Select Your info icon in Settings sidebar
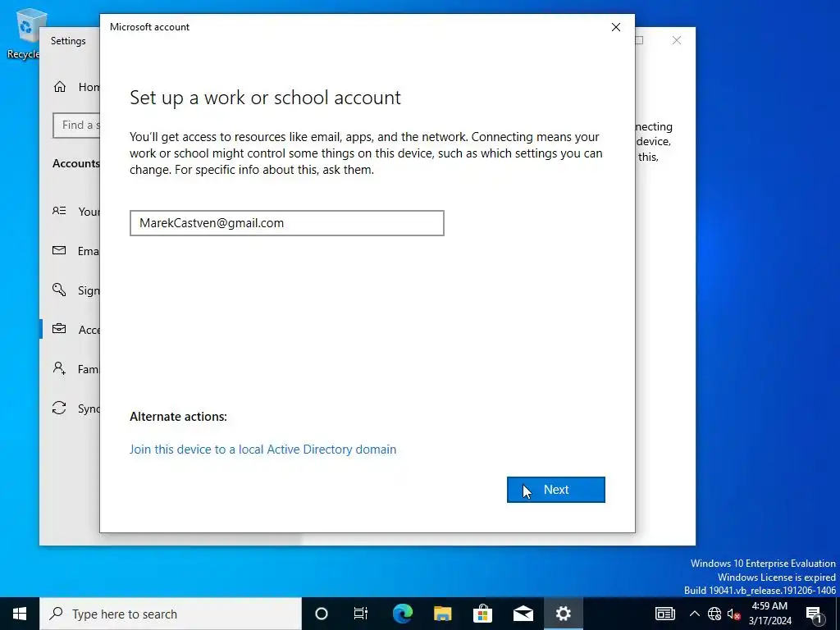The width and height of the screenshot is (840, 630). [59, 211]
